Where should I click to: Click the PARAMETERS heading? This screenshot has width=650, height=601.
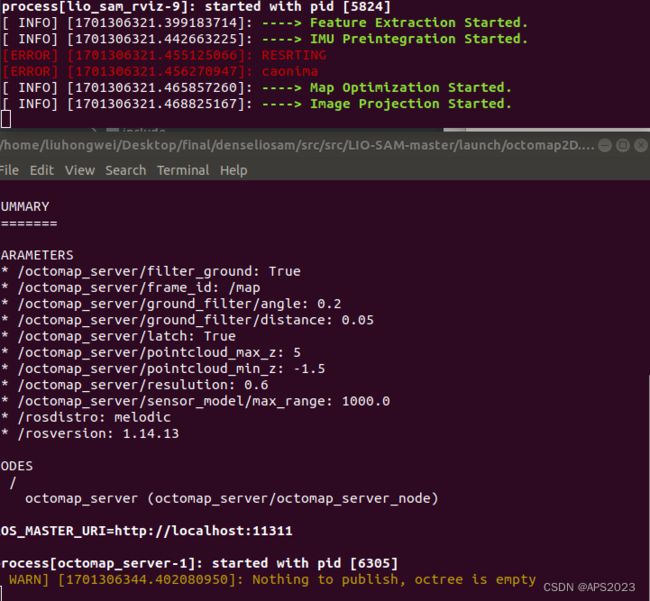(x=37, y=255)
